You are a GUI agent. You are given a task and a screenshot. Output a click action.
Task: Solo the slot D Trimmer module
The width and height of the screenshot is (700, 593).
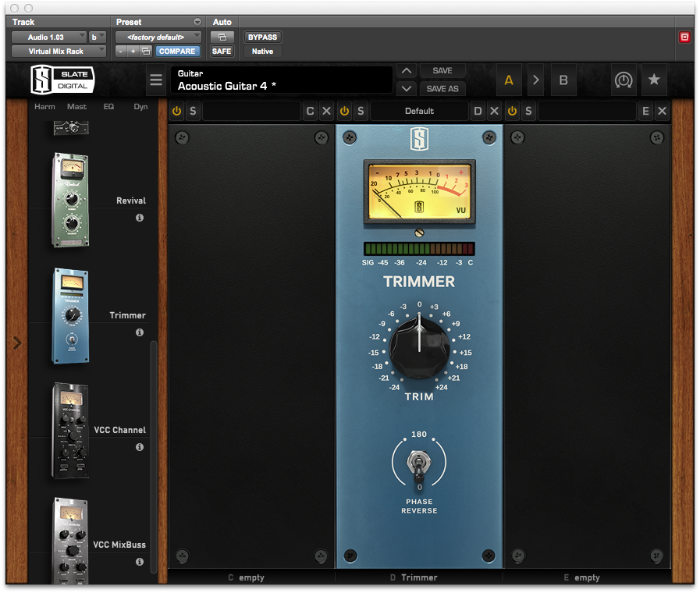[x=361, y=112]
